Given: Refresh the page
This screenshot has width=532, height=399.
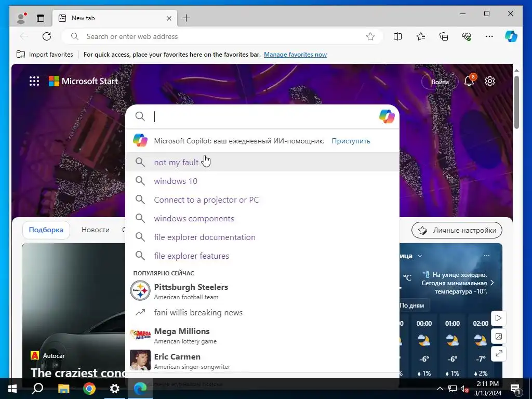Looking at the screenshot, I should pyautogui.click(x=47, y=36).
